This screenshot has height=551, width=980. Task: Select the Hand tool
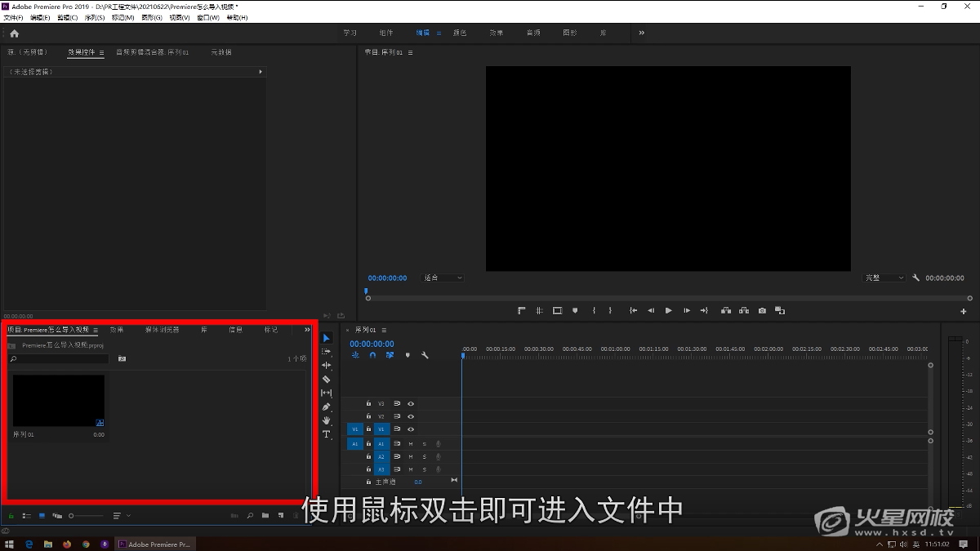point(327,420)
